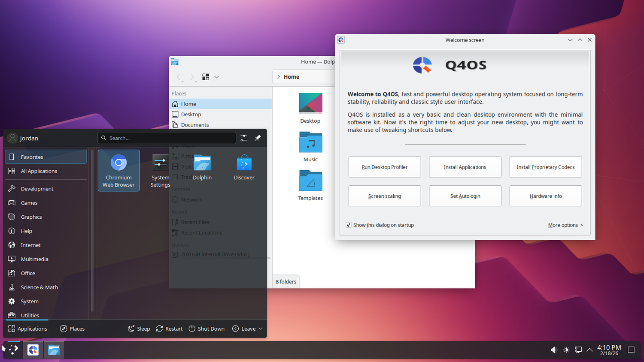This screenshot has width=644, height=362.
Task: Open Screen scaling settings
Action: 385,196
